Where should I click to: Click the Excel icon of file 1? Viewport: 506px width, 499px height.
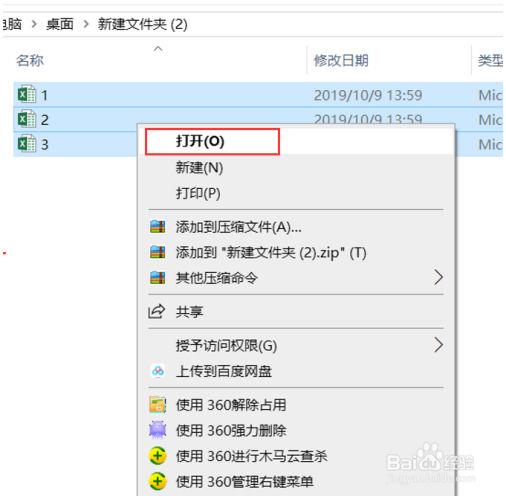(27, 95)
